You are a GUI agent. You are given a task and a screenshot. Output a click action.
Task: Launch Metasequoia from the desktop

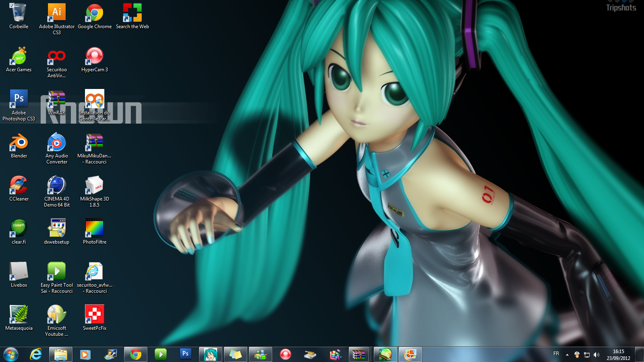(19, 318)
